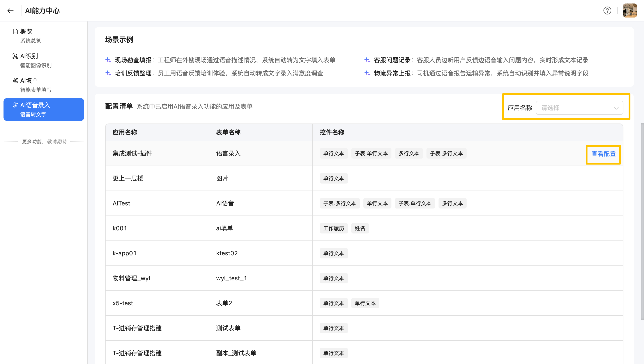644x364 pixels.
Task: Select AI识别 智能图像识别 menu item
Action: tap(35, 60)
